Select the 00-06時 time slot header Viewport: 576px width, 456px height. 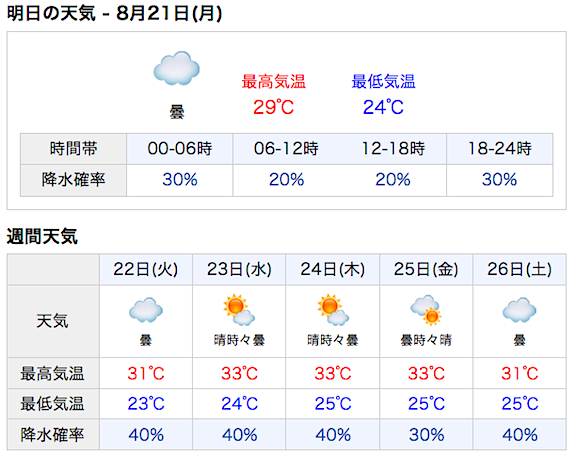pos(180,149)
